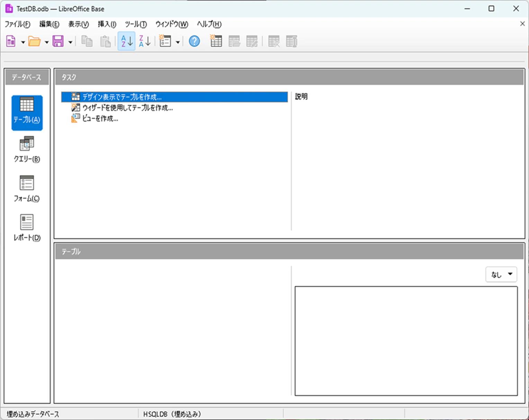Open the ファイル(F) menu

pyautogui.click(x=17, y=24)
